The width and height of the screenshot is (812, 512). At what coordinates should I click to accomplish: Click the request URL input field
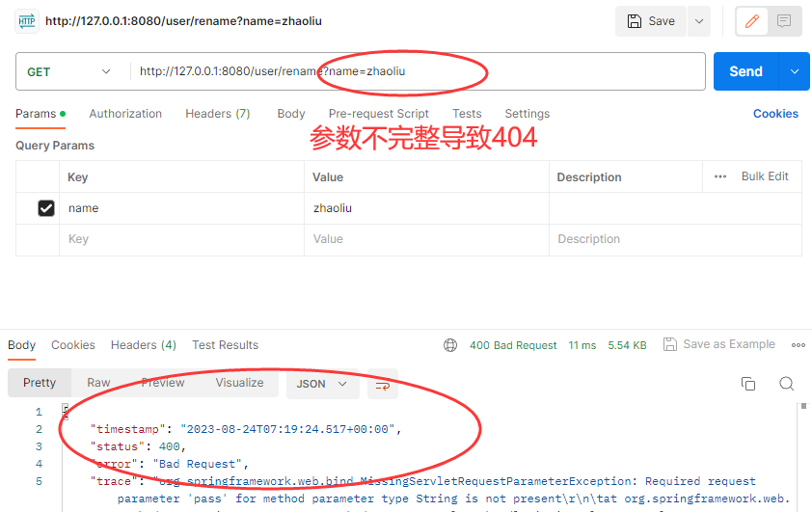(417, 71)
